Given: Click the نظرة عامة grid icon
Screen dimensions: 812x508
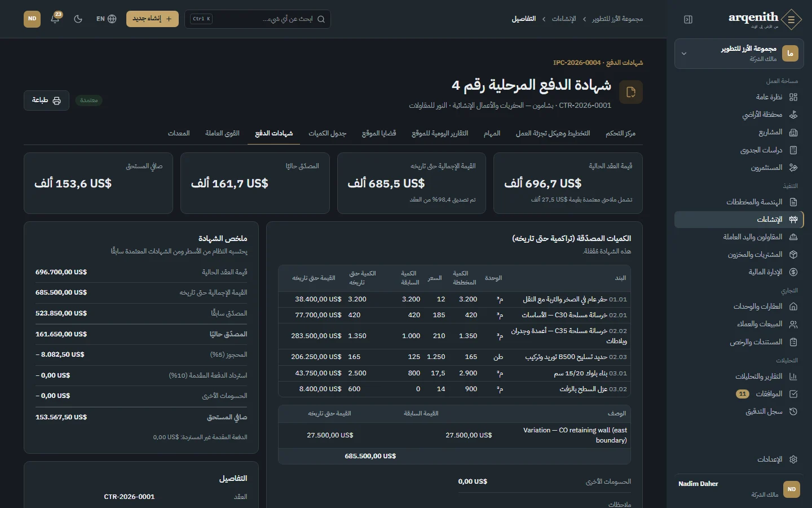Looking at the screenshot, I should tap(793, 97).
